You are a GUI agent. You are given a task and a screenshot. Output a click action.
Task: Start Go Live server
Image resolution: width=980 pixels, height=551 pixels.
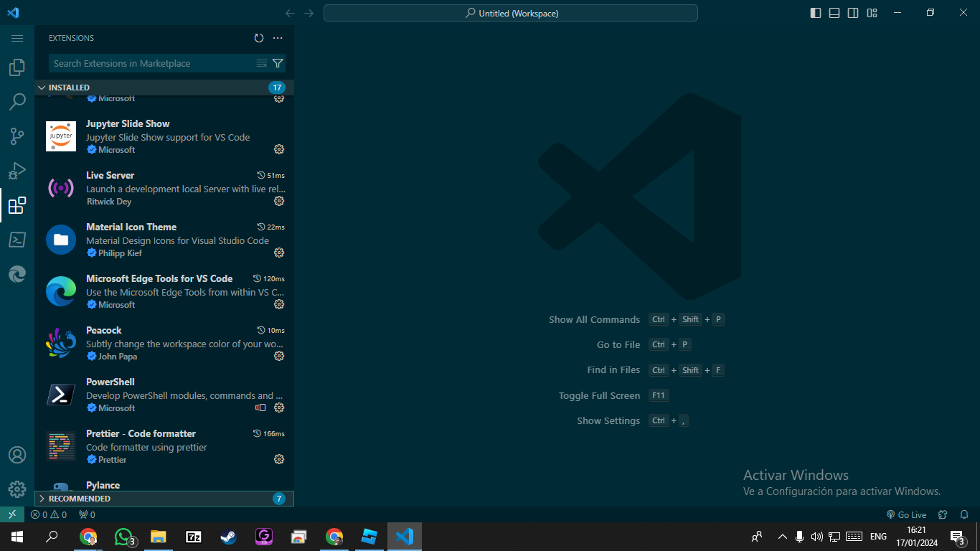[906, 514]
